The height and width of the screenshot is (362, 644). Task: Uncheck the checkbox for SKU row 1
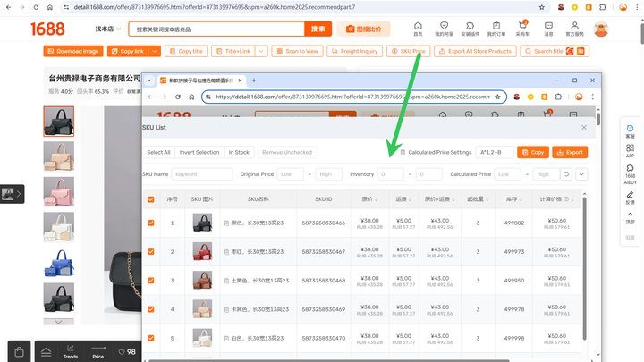pos(151,223)
